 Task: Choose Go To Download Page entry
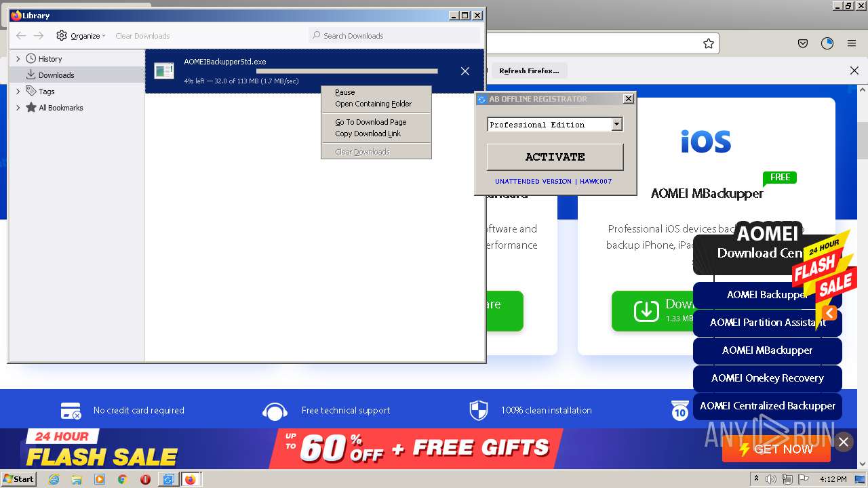coord(376,122)
